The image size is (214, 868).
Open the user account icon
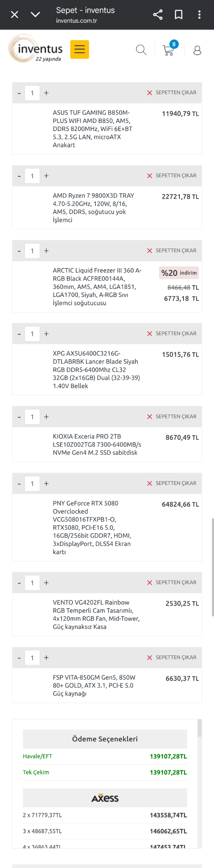point(197,50)
